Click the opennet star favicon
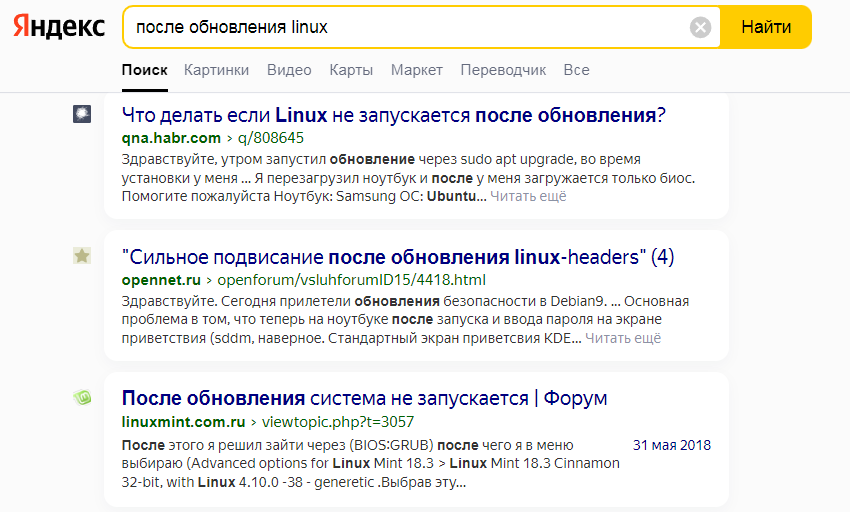The width and height of the screenshot is (850, 512). tap(82, 255)
